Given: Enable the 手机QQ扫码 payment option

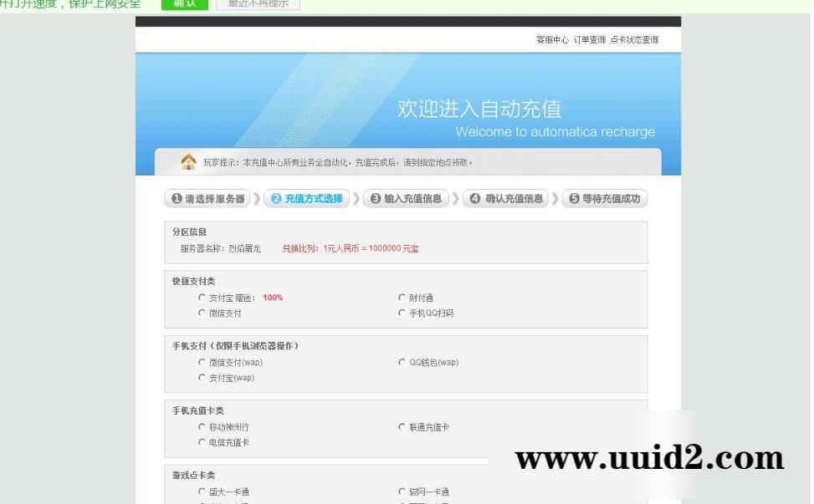Looking at the screenshot, I should coord(402,313).
